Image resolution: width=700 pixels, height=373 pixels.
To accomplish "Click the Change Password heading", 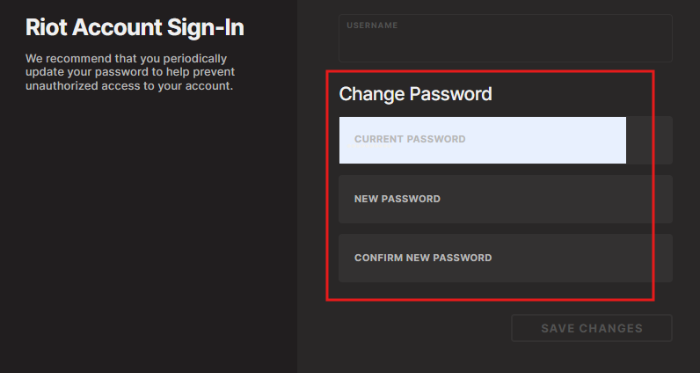I will click(x=415, y=94).
